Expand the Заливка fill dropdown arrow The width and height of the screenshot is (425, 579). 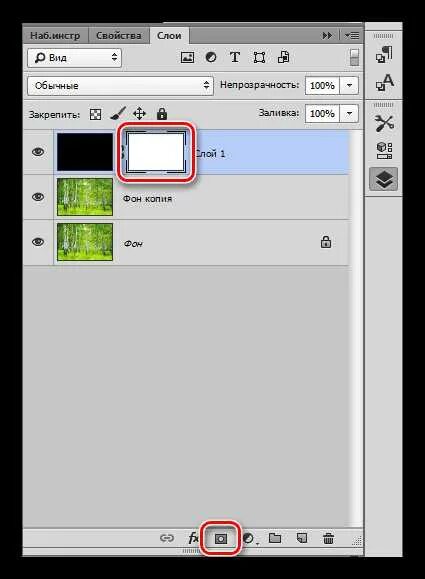(x=349, y=113)
